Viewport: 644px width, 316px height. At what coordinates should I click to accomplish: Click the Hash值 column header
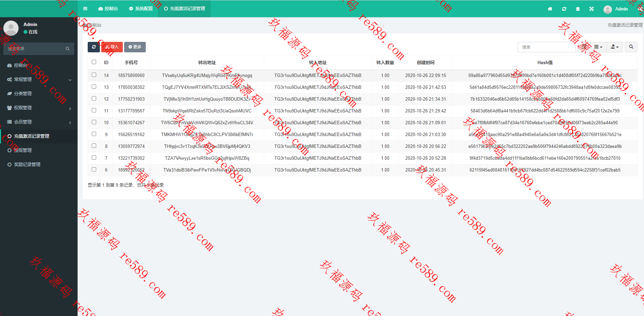tap(545, 63)
